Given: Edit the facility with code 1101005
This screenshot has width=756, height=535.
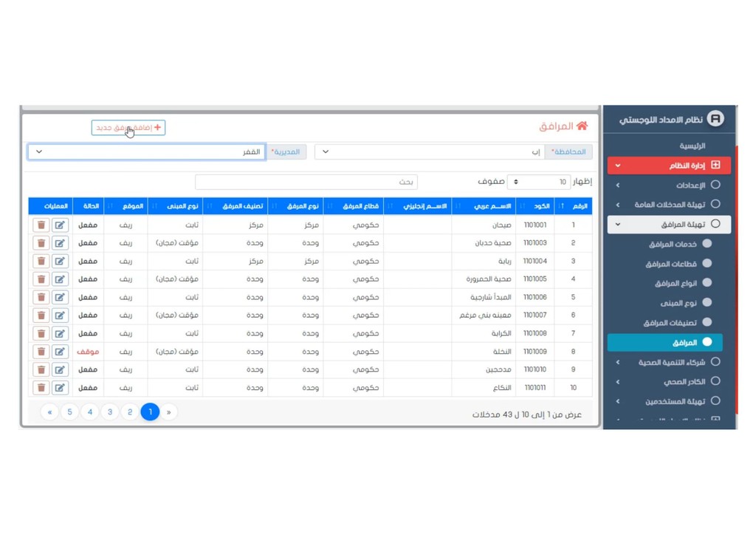Looking at the screenshot, I should (x=60, y=279).
